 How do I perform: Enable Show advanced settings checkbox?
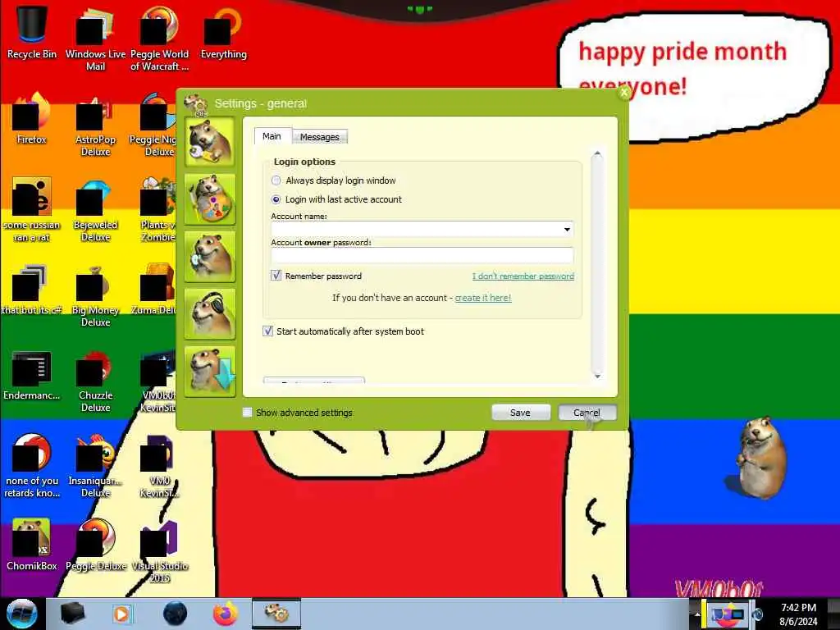tap(247, 412)
